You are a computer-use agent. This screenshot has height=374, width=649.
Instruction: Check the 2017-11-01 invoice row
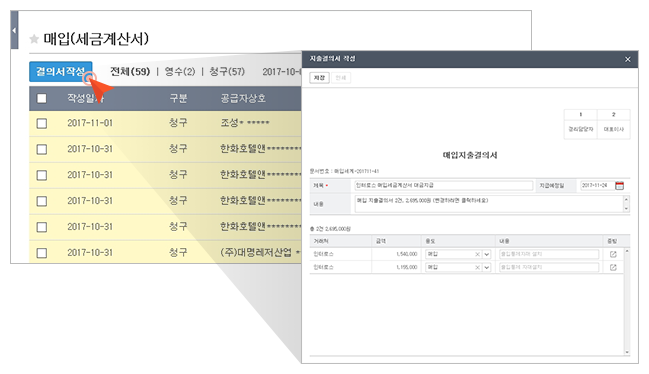[42, 123]
